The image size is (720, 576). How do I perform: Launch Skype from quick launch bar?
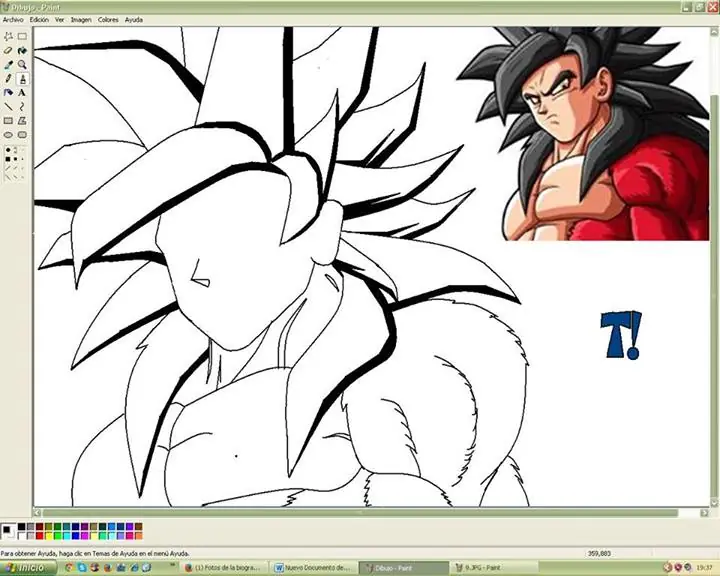click(x=82, y=568)
